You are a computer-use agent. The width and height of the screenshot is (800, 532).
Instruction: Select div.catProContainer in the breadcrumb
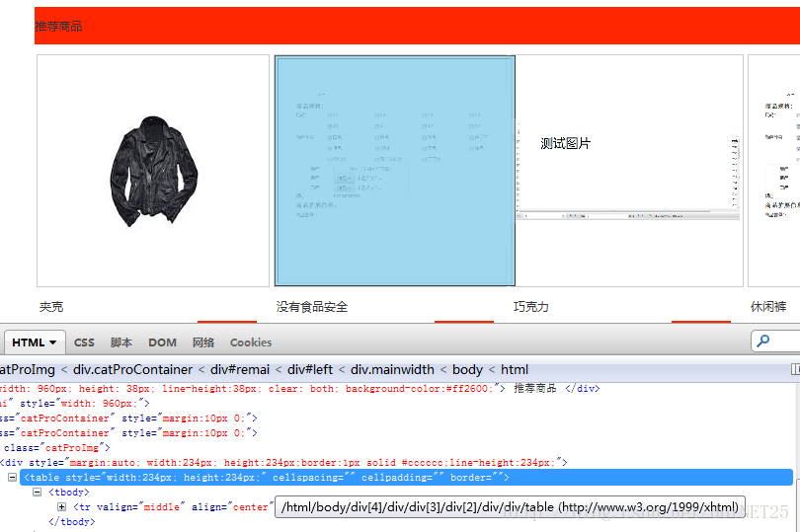pyautogui.click(x=132, y=369)
